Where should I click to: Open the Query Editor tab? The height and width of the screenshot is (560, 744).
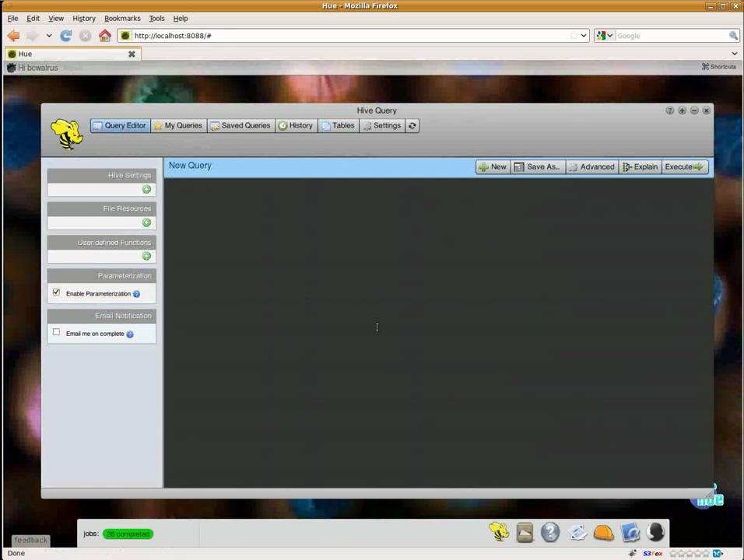[120, 126]
